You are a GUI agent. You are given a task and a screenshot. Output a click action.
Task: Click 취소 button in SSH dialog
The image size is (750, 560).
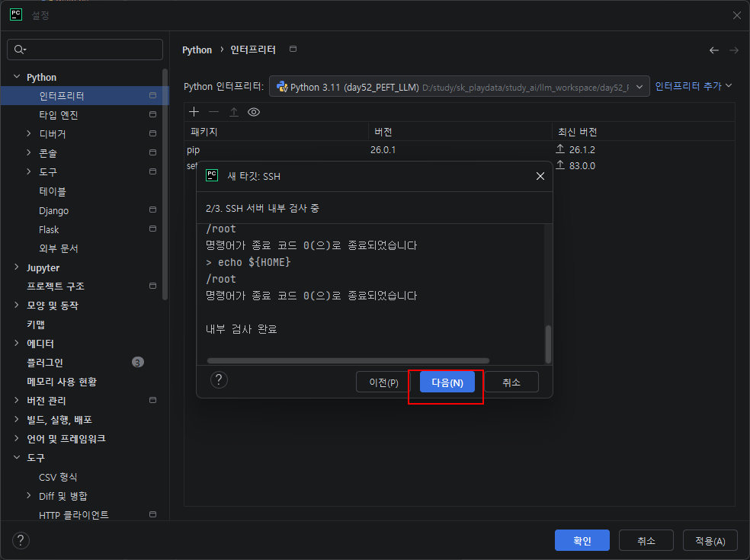[511, 382]
